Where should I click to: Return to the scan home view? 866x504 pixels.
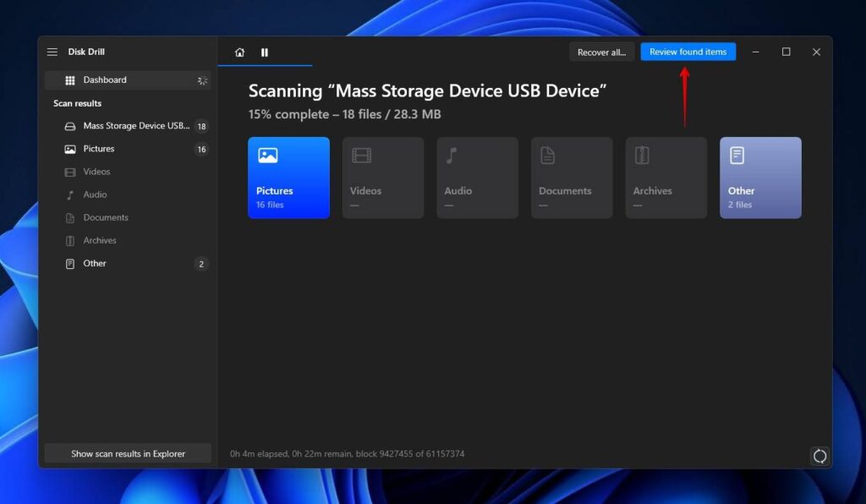(x=238, y=52)
